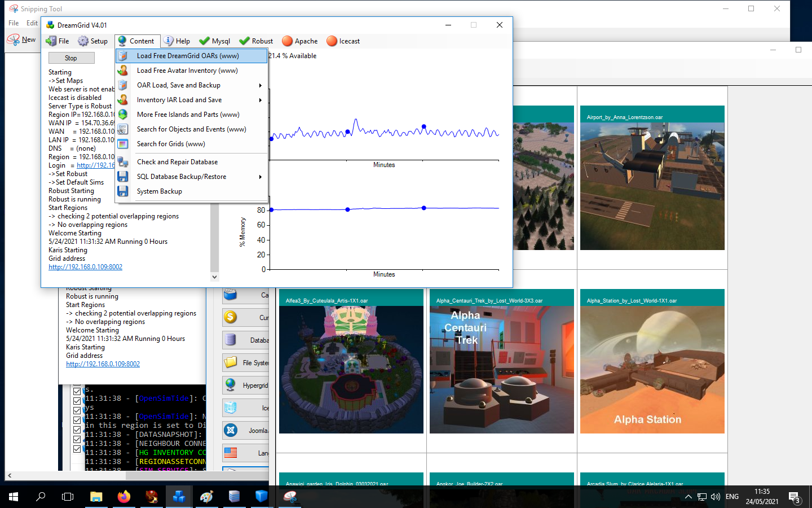Open taskbar Search magnifier
The image size is (812, 508).
41,497
